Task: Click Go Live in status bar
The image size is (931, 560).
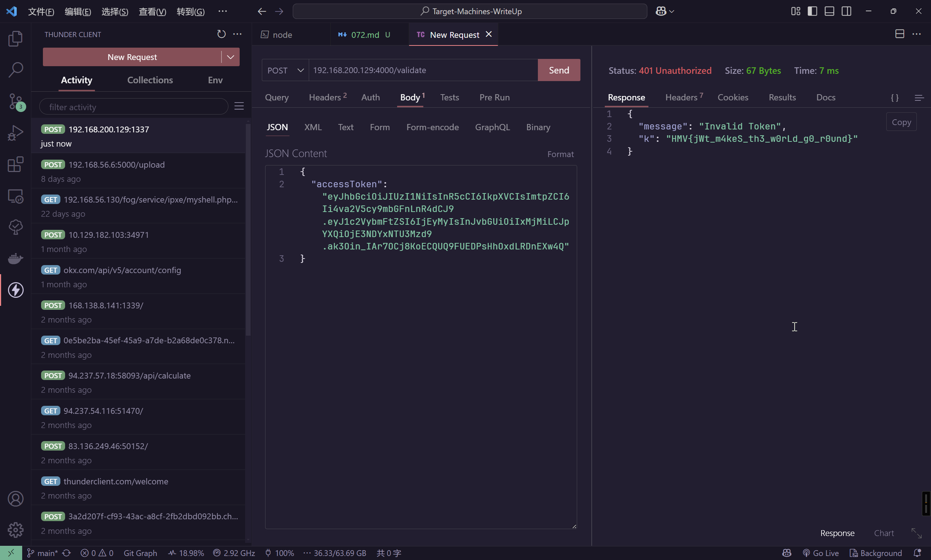Action: 821,553
